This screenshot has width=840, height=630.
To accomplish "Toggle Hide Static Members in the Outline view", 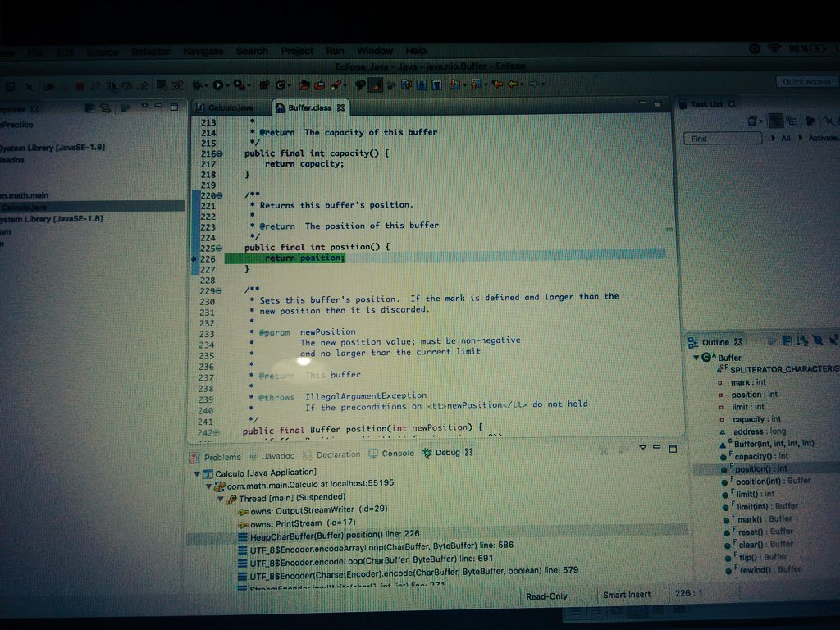I will pyautogui.click(x=833, y=340).
